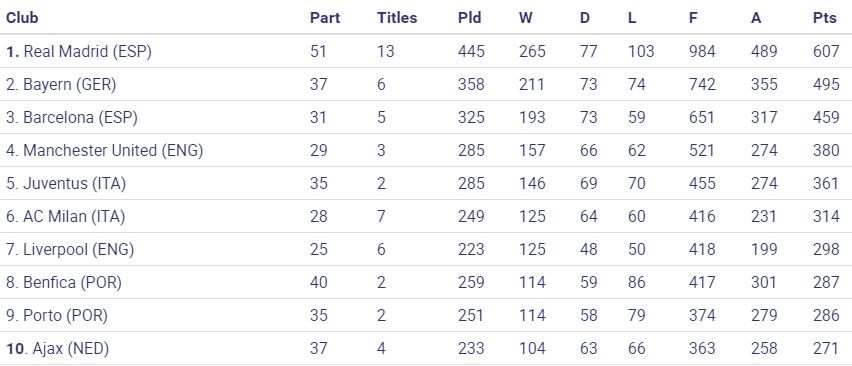This screenshot has width=852, height=366.
Task: Click the Pld column header
Action: click(x=469, y=18)
